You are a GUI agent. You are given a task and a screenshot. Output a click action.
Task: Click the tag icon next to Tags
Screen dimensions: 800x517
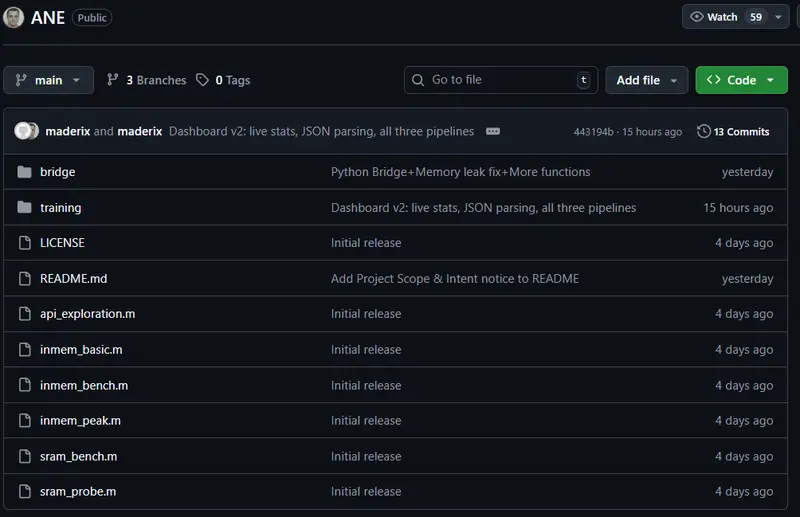[x=203, y=80]
